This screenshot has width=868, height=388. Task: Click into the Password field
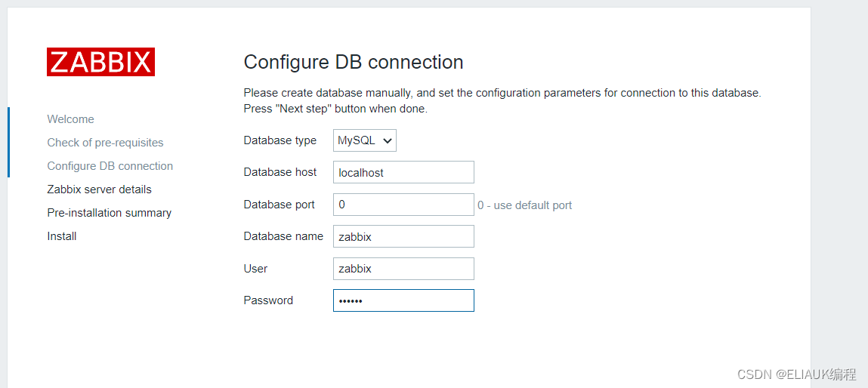(403, 300)
